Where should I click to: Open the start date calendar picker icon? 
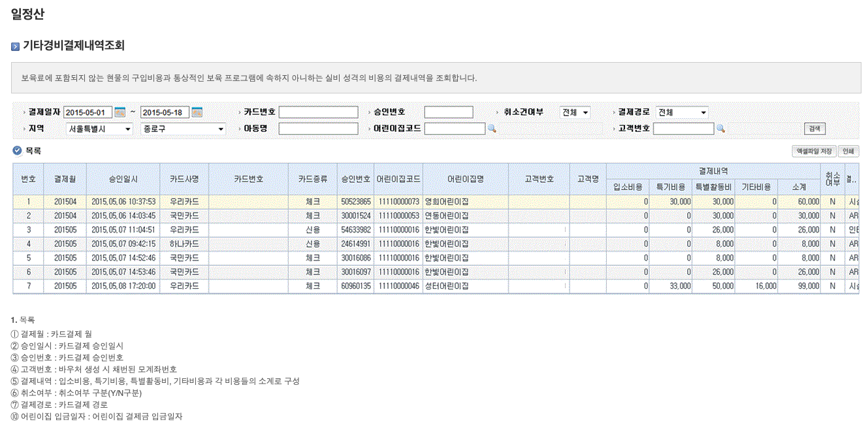(120, 112)
